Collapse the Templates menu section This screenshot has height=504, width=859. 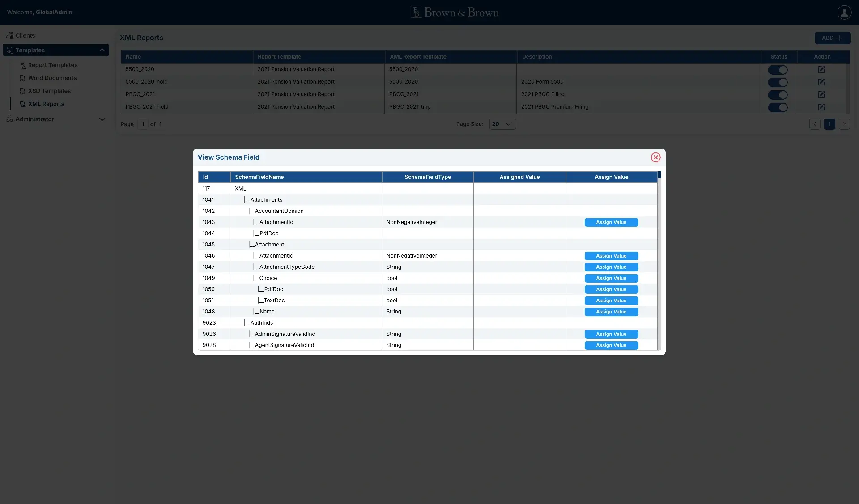click(x=102, y=50)
